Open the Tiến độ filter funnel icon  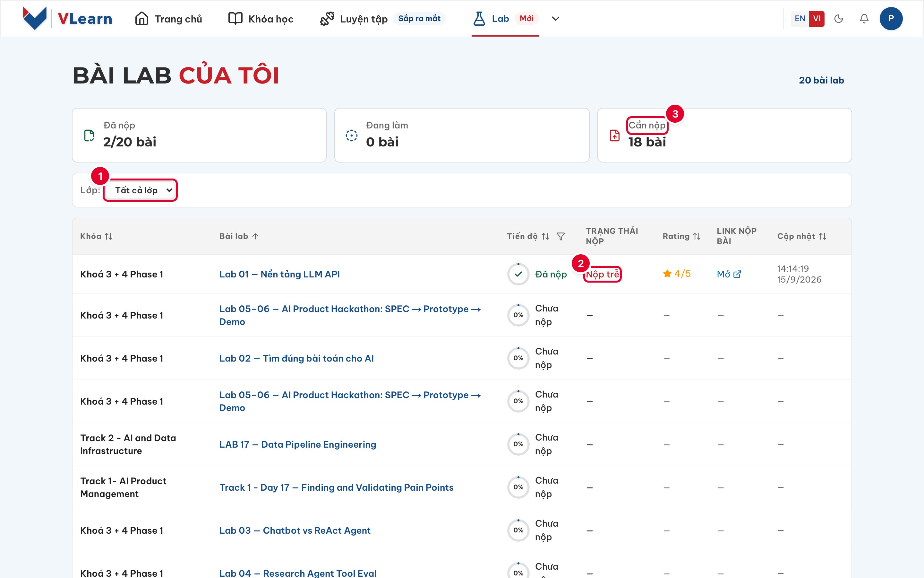[560, 236]
